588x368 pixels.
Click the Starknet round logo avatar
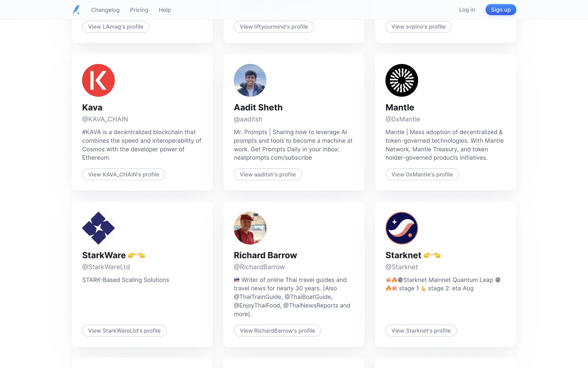tap(401, 228)
